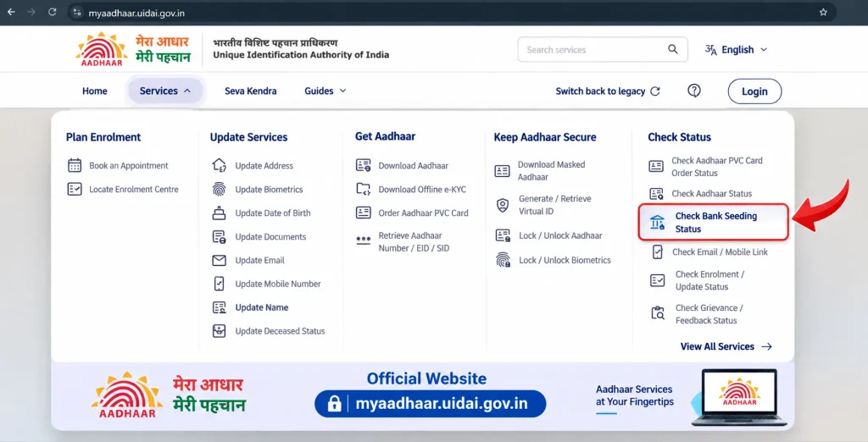This screenshot has height=442, width=868.
Task: Click the Retrieve Aadhaar Number asterisks icon
Action: (363, 240)
